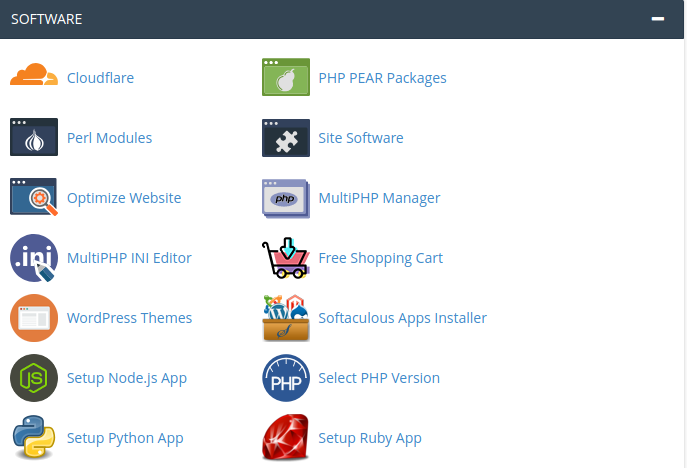Open the PHP PEAR Packages pear icon
Viewport: 687px width, 468px height.
(x=286, y=77)
